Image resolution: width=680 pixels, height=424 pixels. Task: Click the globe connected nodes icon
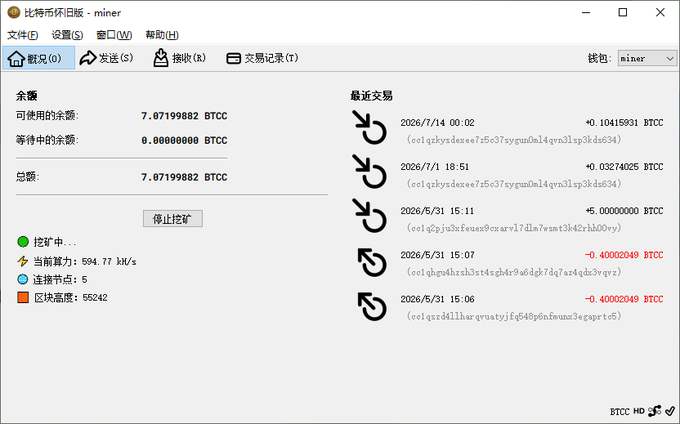click(x=23, y=279)
